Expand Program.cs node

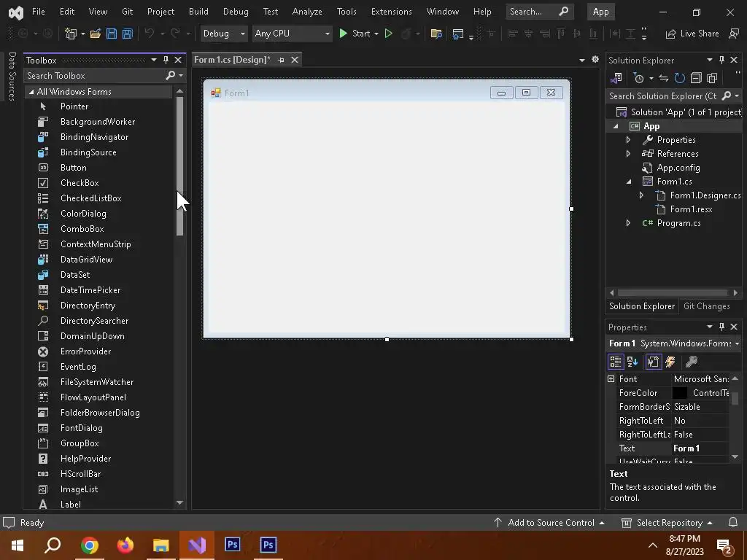pyautogui.click(x=628, y=223)
